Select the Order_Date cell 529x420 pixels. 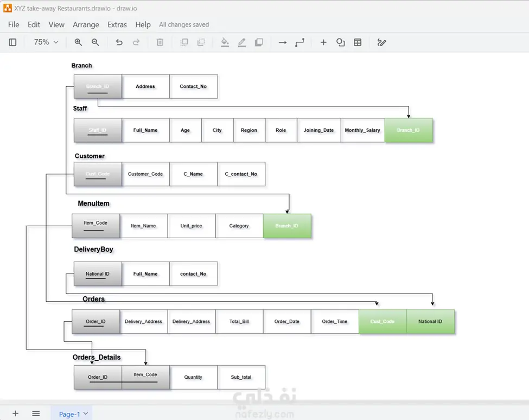pyautogui.click(x=287, y=321)
